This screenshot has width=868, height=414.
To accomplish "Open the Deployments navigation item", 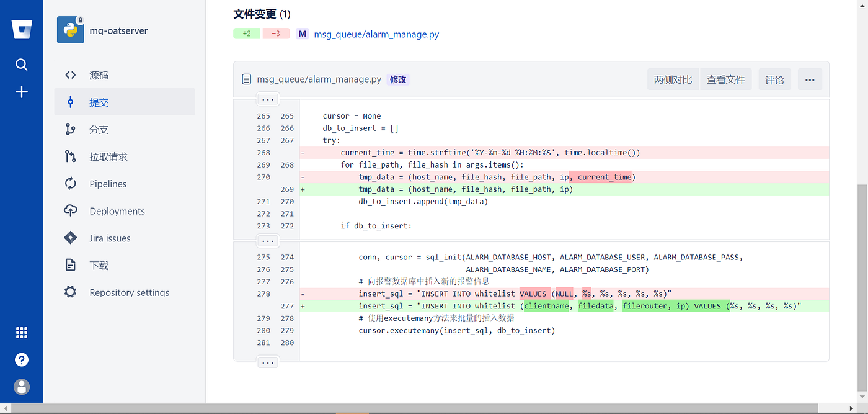I will click(x=125, y=211).
